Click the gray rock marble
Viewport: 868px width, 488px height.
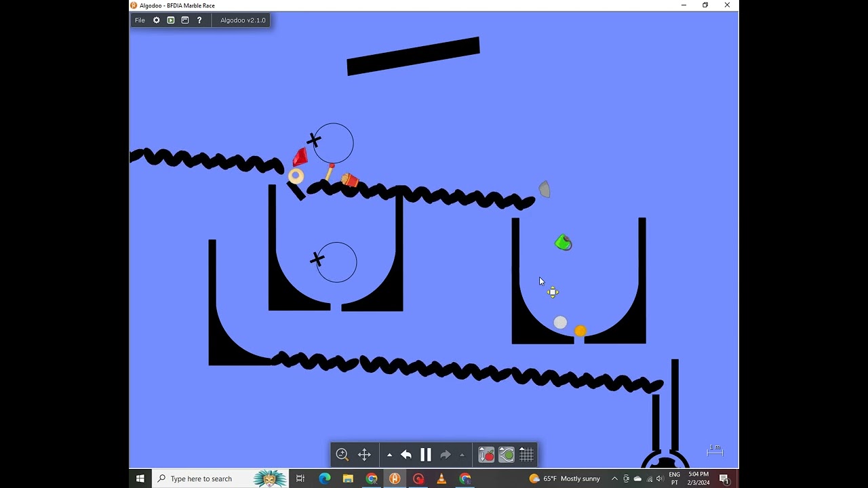tap(545, 189)
